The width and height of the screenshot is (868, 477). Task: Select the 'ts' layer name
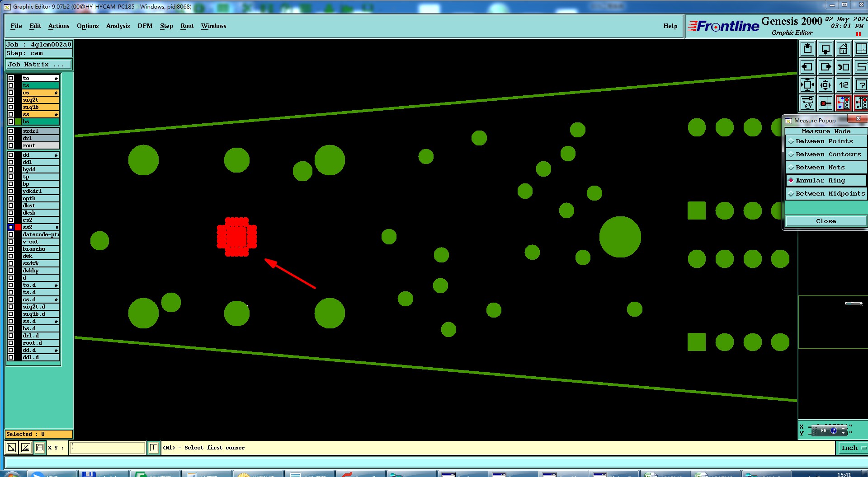(x=40, y=85)
